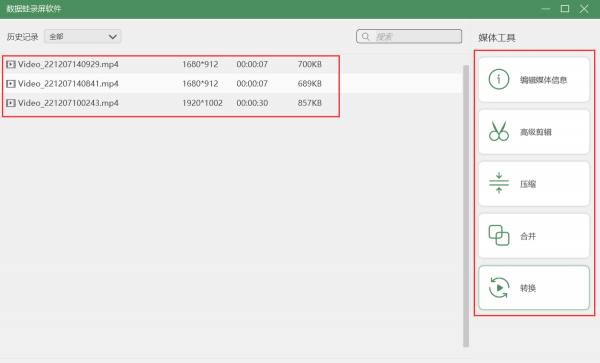Click the 历史记录 label

point(22,37)
